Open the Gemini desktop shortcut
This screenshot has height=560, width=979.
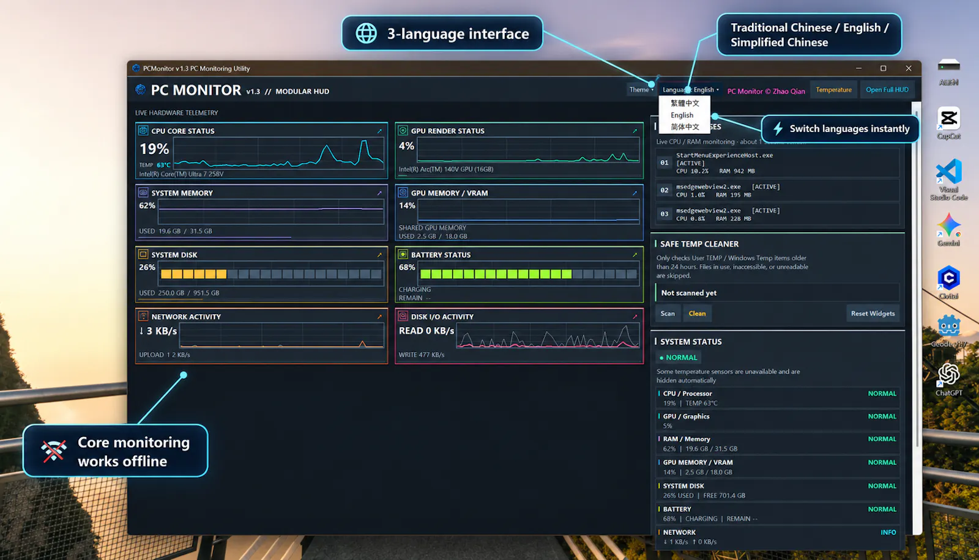click(949, 229)
